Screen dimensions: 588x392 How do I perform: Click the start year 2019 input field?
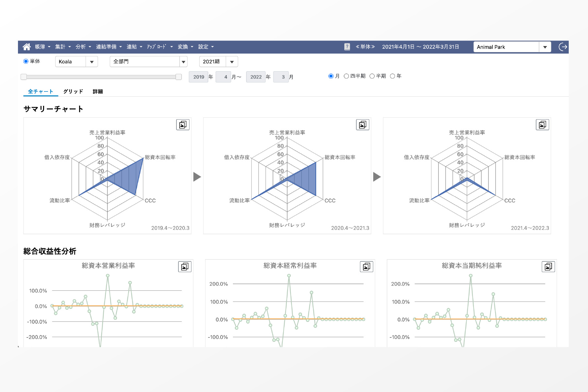point(198,77)
